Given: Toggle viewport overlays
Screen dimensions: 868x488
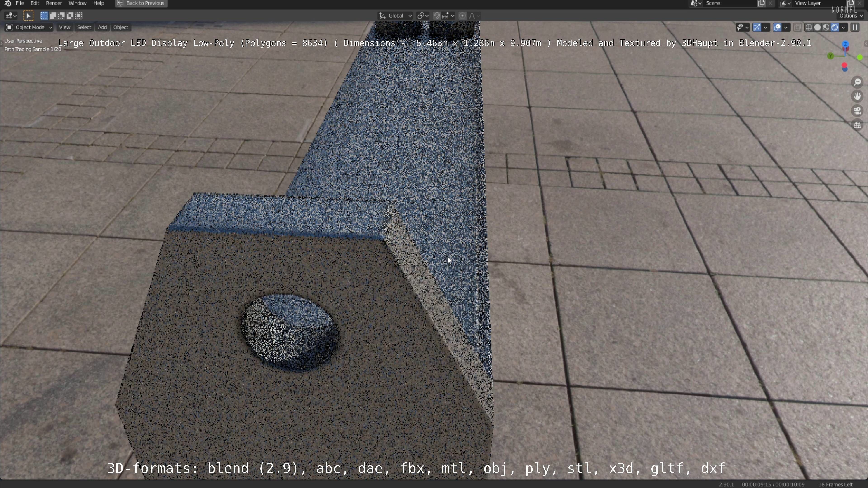Looking at the screenshot, I should coord(777,27).
